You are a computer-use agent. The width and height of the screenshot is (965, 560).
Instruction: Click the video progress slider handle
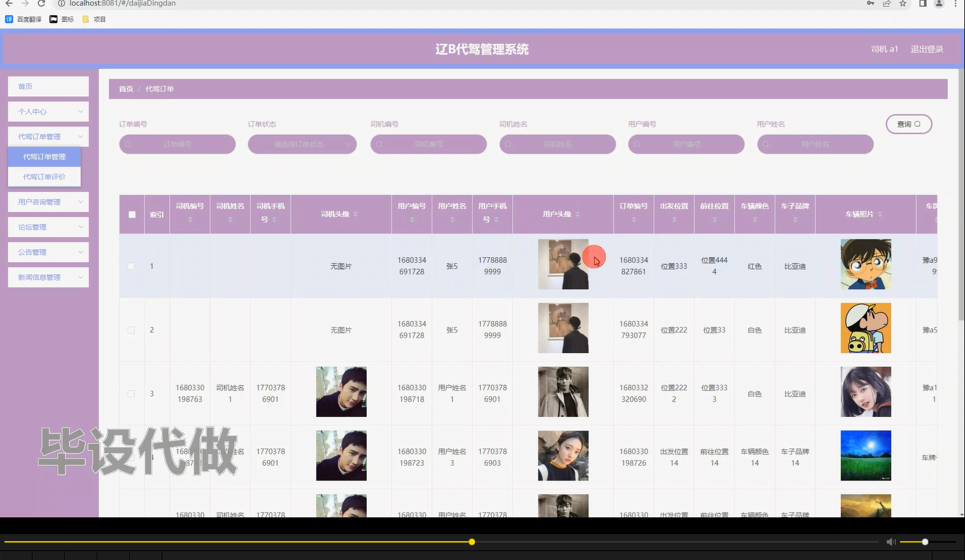[x=472, y=542]
